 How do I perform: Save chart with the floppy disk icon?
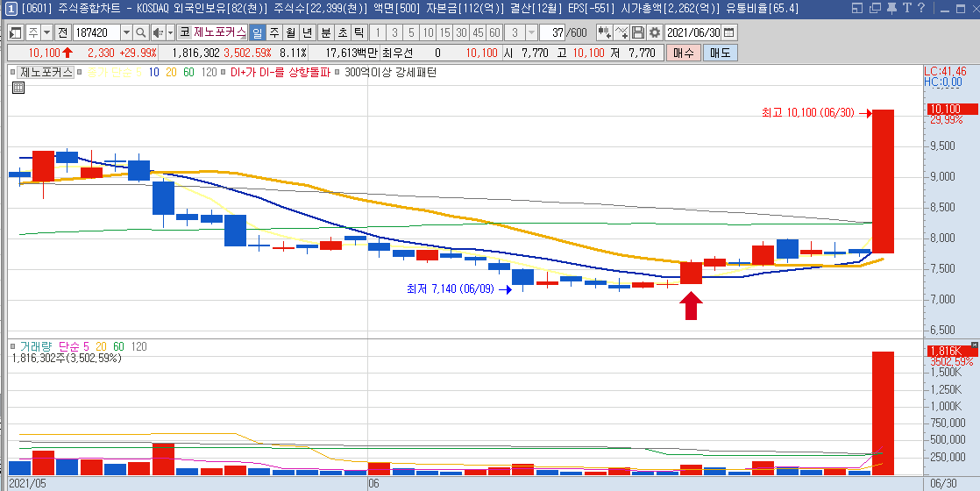637,32
